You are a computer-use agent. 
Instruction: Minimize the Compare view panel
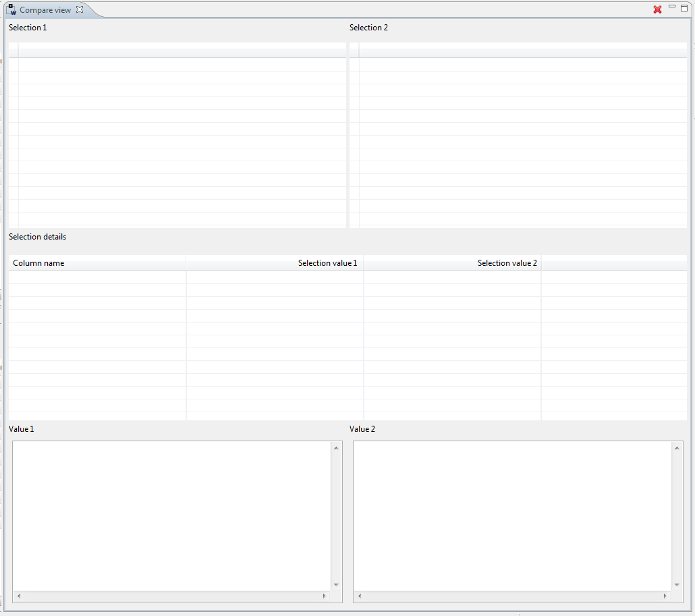pyautogui.click(x=672, y=7)
